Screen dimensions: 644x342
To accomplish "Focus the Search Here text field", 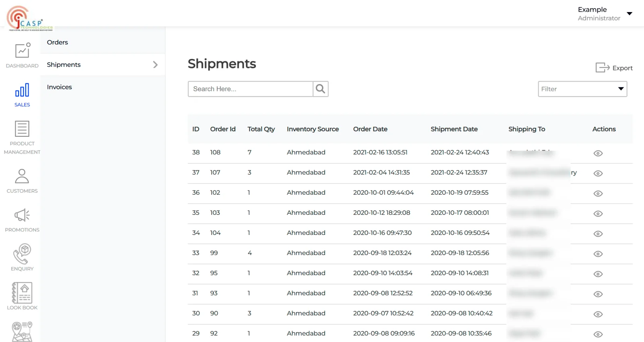I will coord(250,89).
